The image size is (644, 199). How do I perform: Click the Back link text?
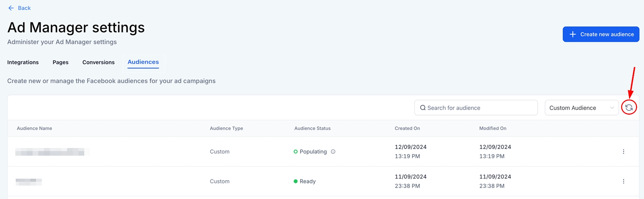pos(24,8)
